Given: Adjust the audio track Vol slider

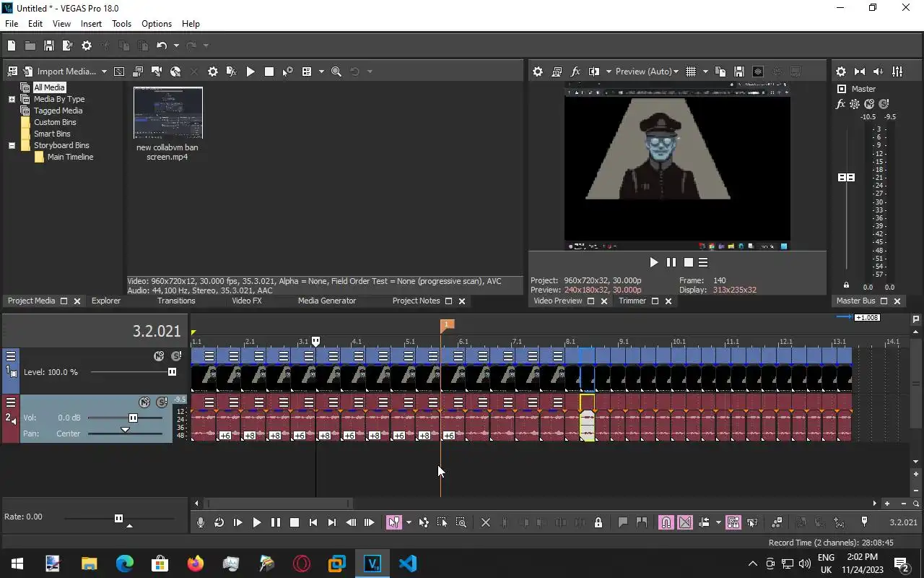Looking at the screenshot, I should tap(133, 418).
